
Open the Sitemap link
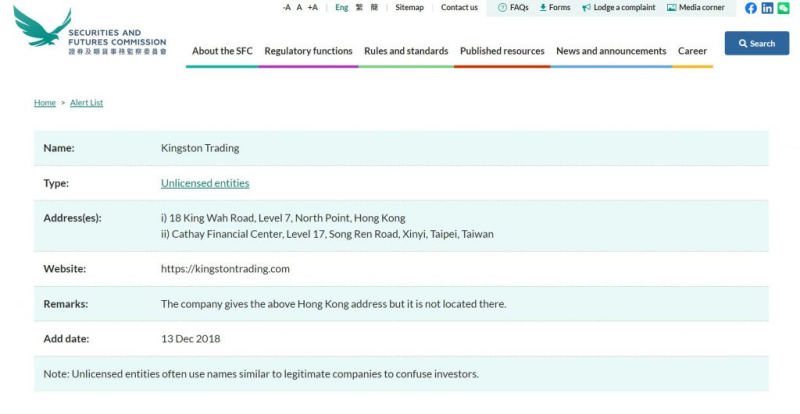[409, 8]
